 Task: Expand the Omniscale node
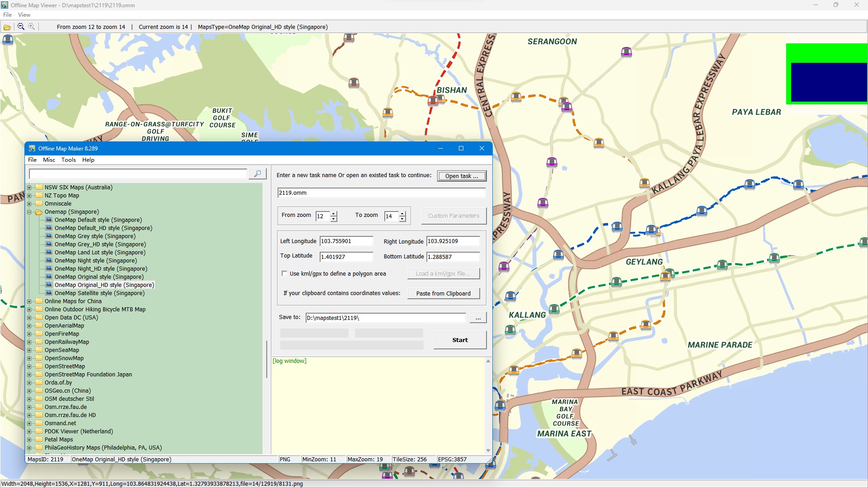[29, 204]
